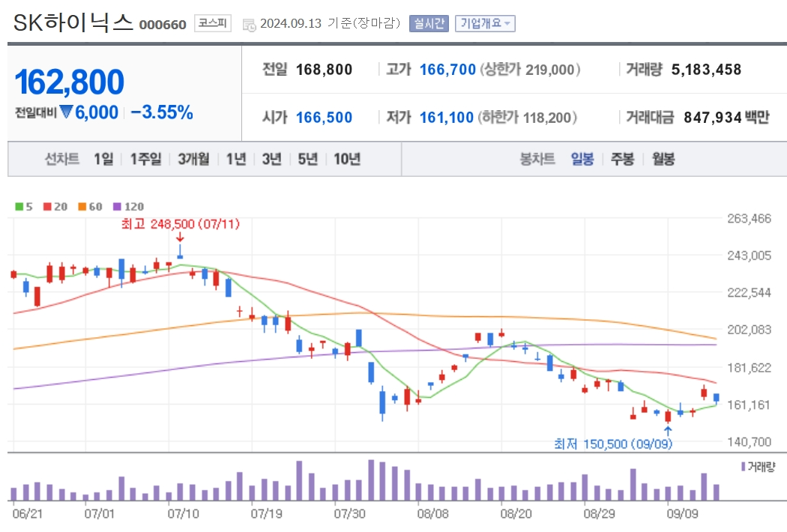Select the 5년 line chart tab
Screen dimensions: 787x532
[x=307, y=159]
